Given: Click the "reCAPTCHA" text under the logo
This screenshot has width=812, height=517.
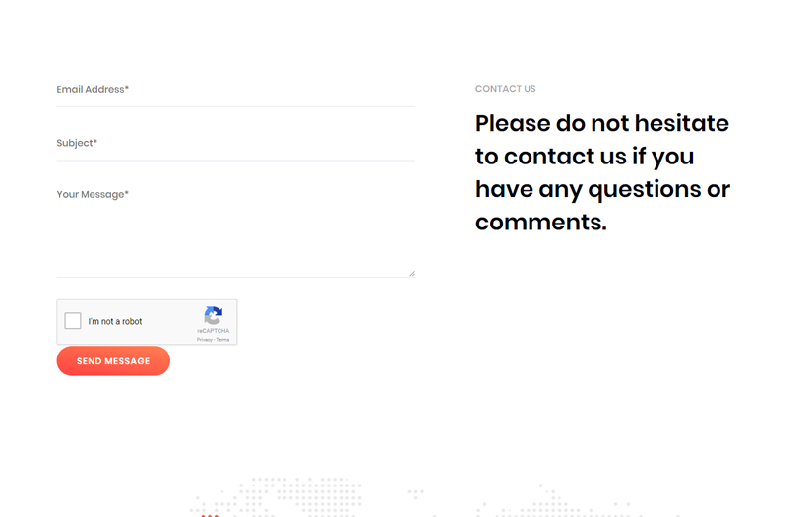Looking at the screenshot, I should coord(213,331).
